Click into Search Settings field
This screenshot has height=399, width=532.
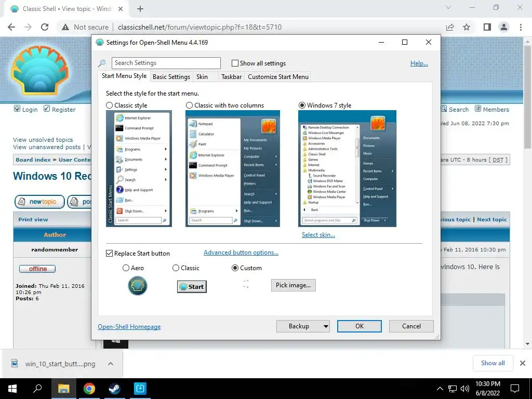(166, 63)
